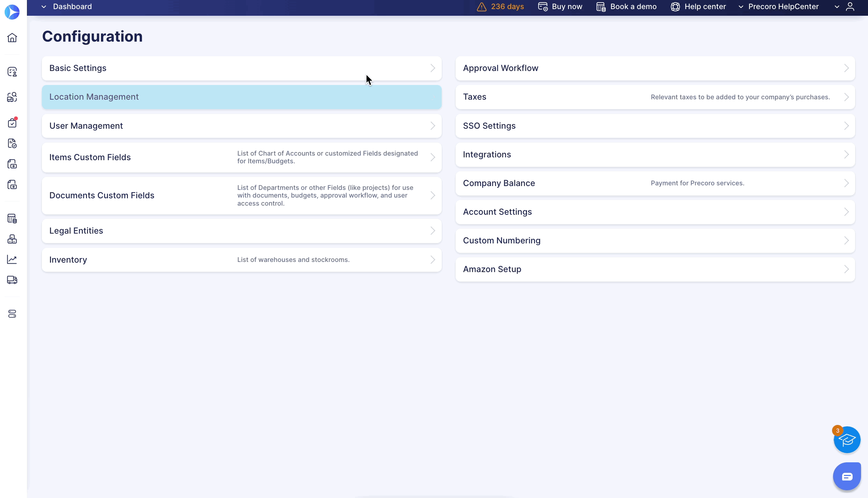Open Account Settings via its chevron

(846, 212)
